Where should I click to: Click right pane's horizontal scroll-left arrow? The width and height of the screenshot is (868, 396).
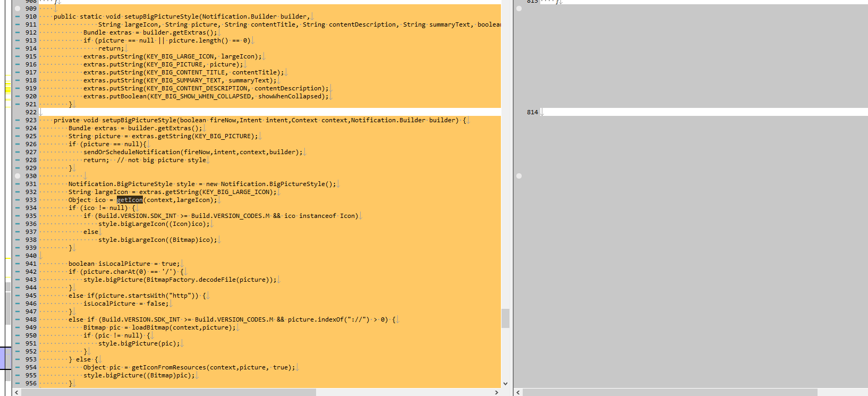pyautogui.click(x=518, y=392)
